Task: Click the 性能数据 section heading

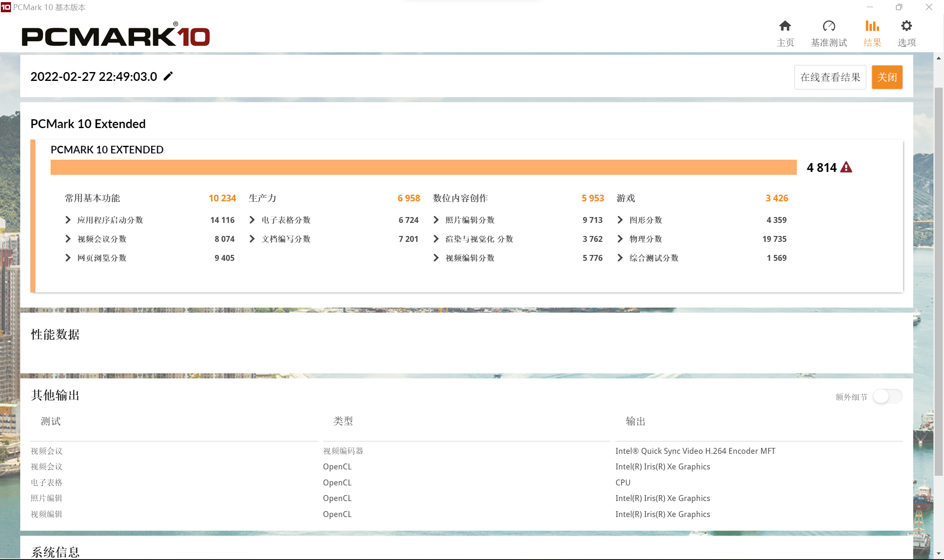Action: coord(55,335)
